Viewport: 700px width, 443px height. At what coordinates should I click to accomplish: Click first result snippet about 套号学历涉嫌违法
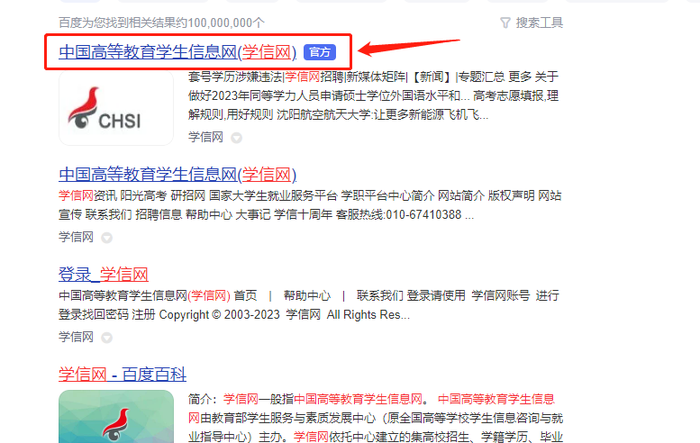373,96
